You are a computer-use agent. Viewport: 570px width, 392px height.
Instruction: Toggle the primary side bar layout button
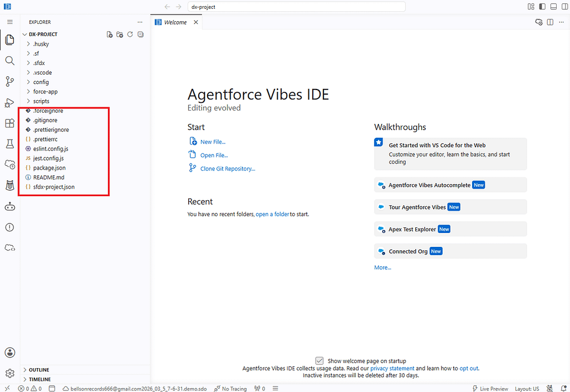click(x=542, y=7)
